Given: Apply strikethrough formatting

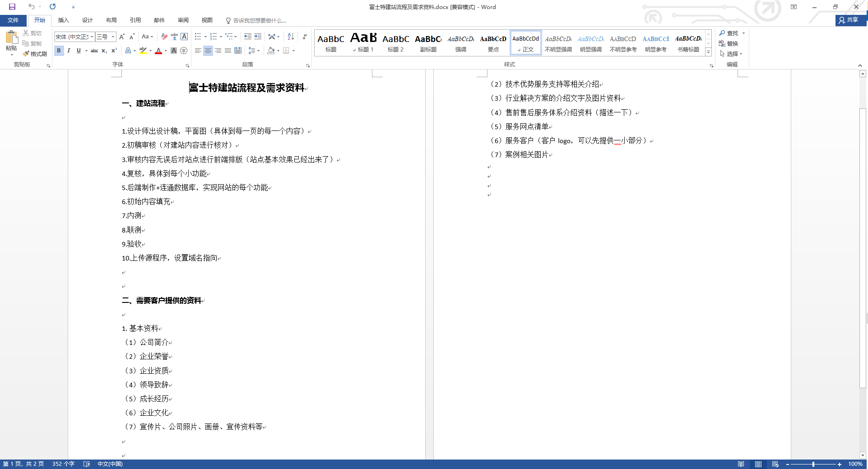Looking at the screenshot, I should click(x=94, y=51).
